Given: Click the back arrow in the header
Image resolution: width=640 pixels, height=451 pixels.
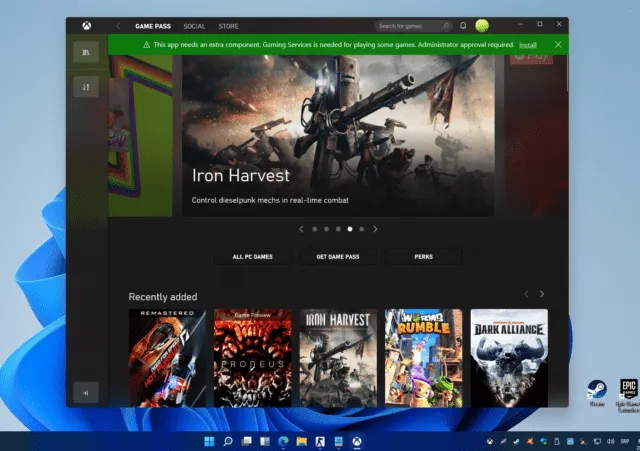Looking at the screenshot, I should [118, 25].
